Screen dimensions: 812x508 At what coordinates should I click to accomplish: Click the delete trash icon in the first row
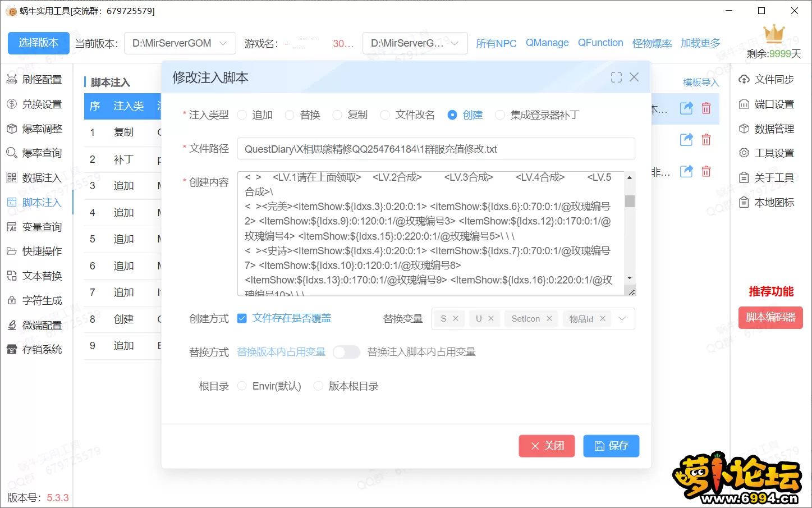pyautogui.click(x=707, y=108)
